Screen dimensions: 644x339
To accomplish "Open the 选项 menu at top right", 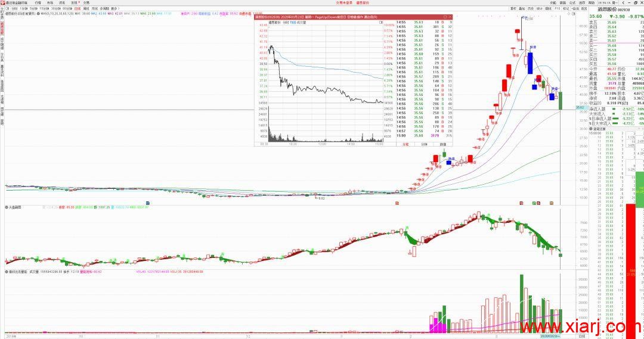I will [x=582, y=2].
